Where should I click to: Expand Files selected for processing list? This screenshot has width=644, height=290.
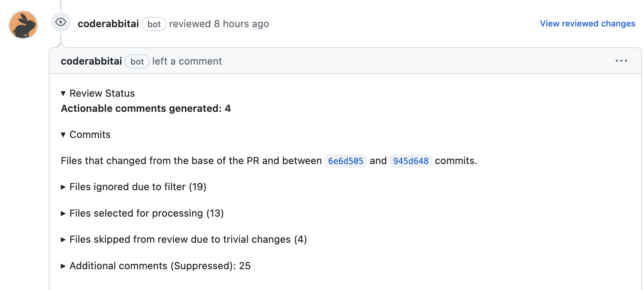tap(143, 213)
